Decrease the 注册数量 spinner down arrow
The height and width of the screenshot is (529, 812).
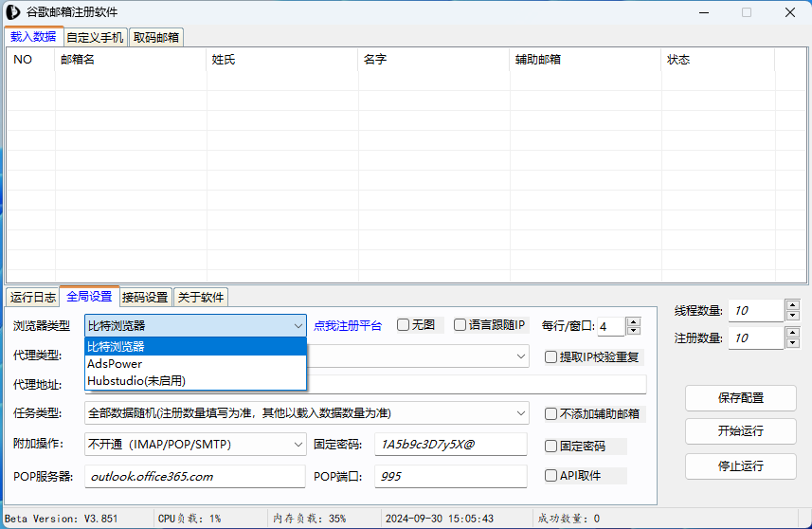792,343
